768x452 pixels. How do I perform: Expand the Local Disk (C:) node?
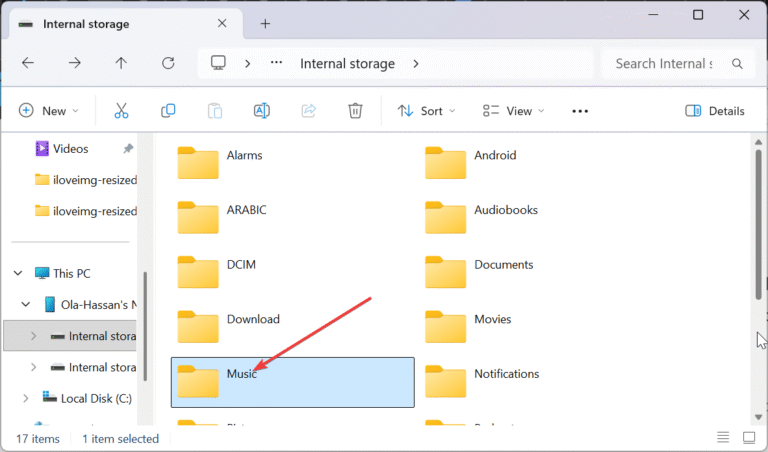coord(25,399)
